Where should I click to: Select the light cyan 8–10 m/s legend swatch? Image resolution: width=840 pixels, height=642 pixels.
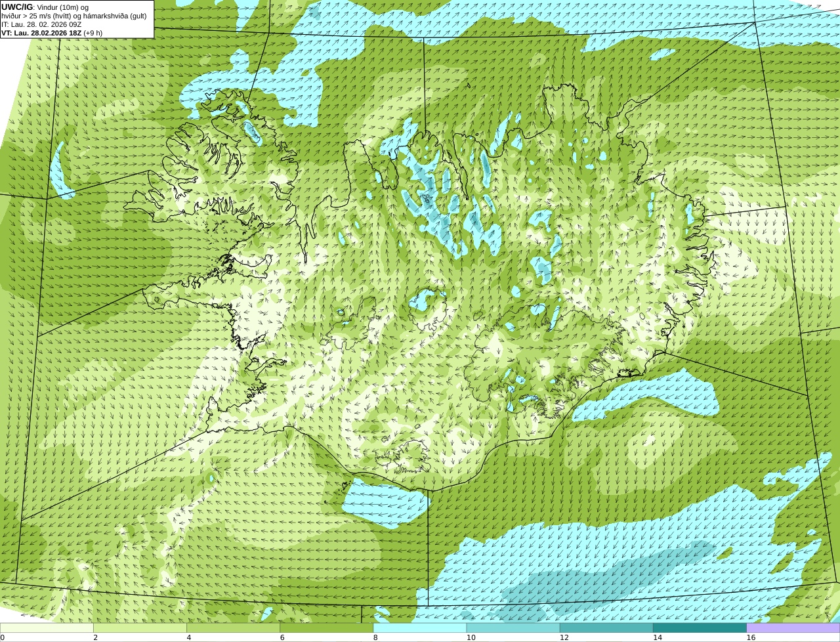(419, 628)
